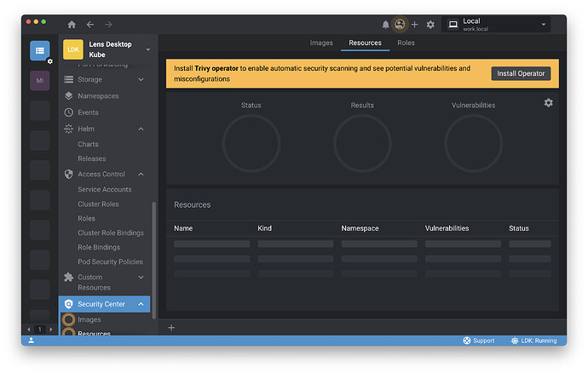Add new terminal tab with bottom plus
This screenshot has width=588, height=373.
click(171, 328)
